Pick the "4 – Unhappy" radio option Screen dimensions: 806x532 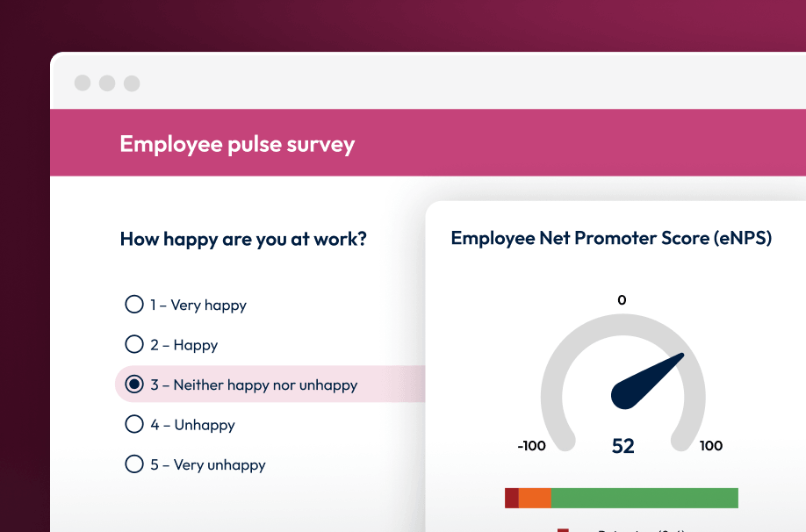[134, 424]
